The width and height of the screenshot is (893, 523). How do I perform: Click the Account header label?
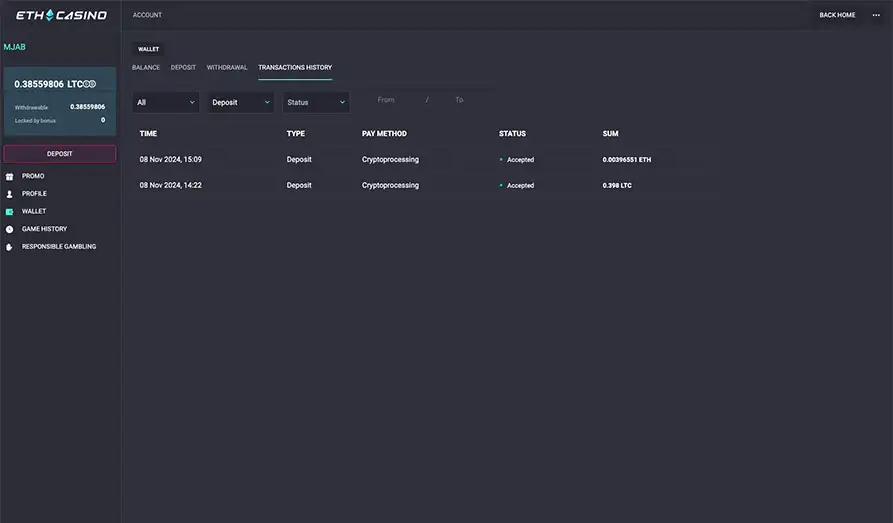(148, 15)
